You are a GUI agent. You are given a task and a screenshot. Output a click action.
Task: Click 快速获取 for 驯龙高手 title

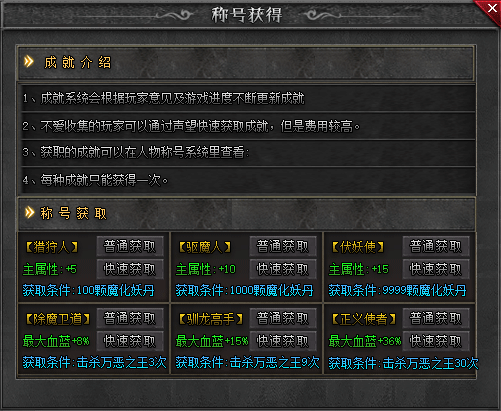click(x=283, y=341)
